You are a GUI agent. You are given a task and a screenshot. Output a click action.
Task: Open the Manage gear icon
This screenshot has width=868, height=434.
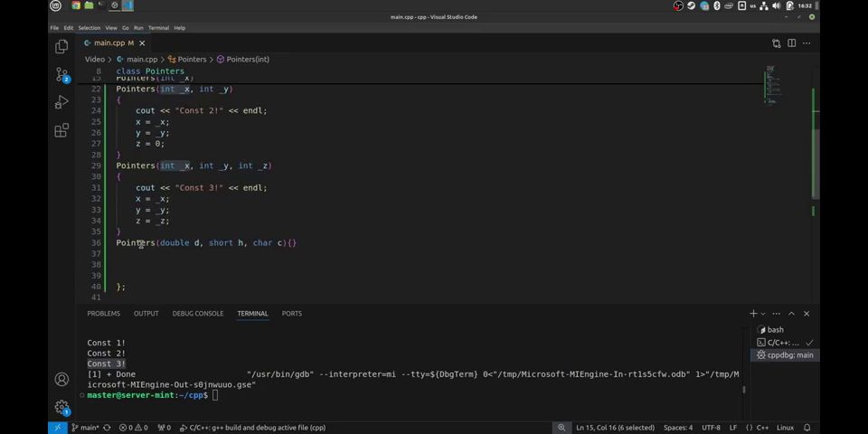pos(61,408)
